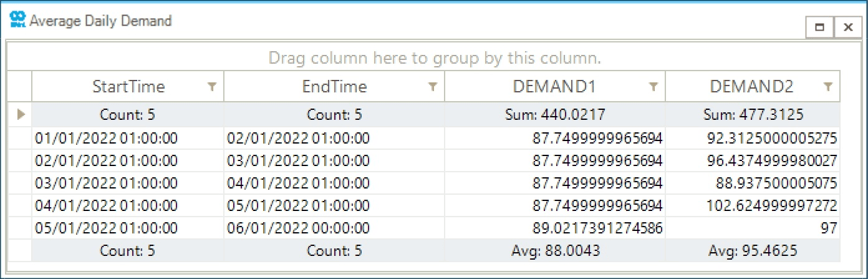868x279 pixels.
Task: Open the StartTime column filter icon
Action: pyautogui.click(x=212, y=87)
